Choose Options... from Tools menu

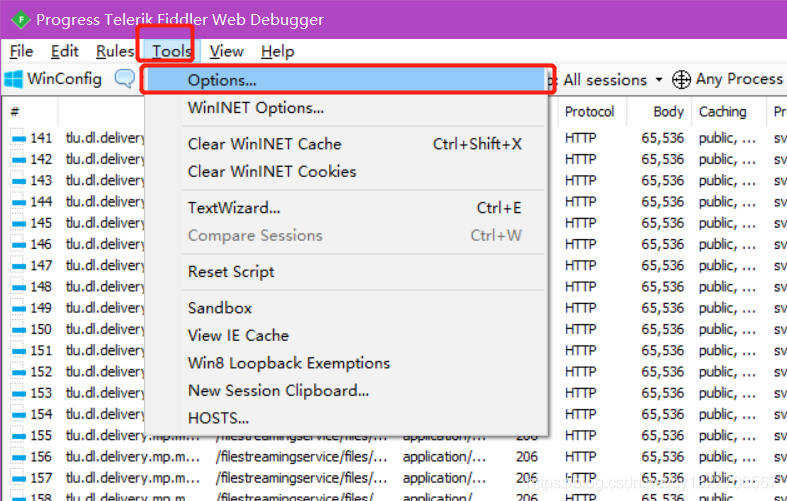point(346,80)
